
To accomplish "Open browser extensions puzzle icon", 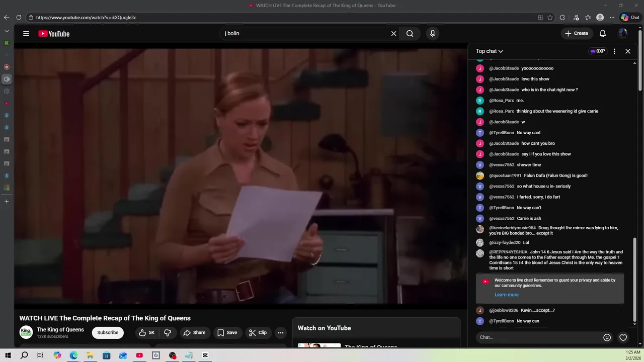I will [x=562, y=18].
